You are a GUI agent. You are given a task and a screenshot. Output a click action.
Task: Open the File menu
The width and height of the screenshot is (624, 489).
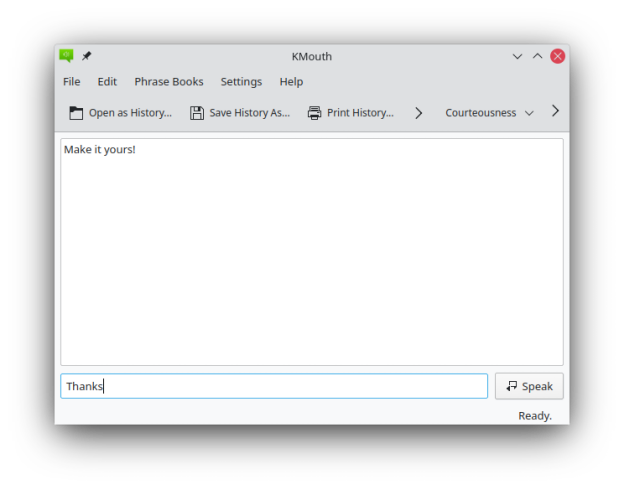[x=72, y=82]
